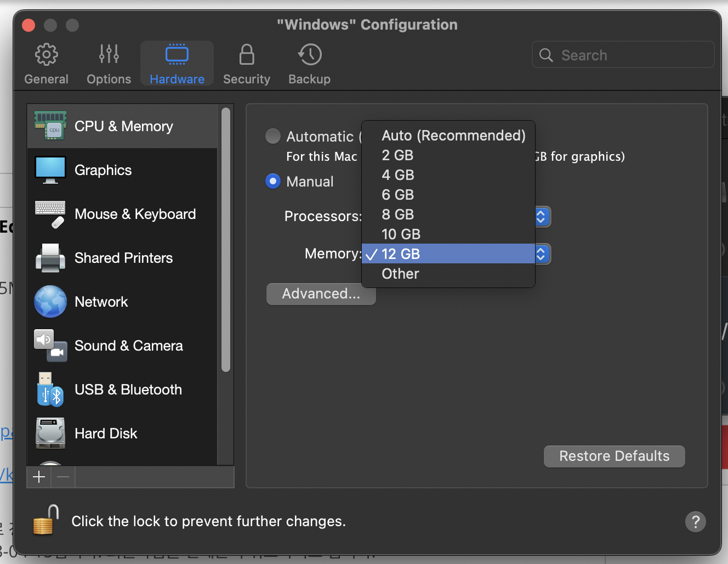Select the CPU & Memory list label
728x564 pixels.
pos(124,126)
